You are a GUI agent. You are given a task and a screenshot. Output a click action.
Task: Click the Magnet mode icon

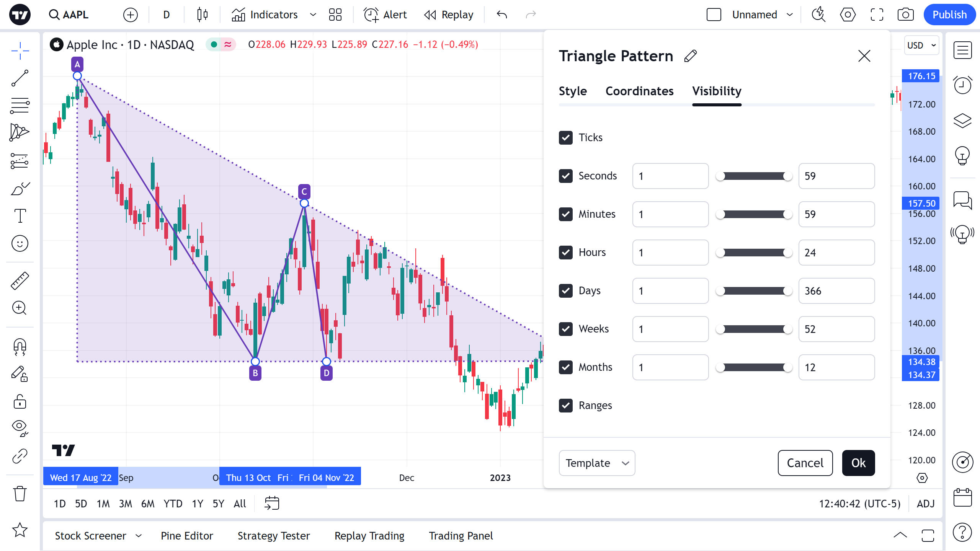(x=20, y=347)
